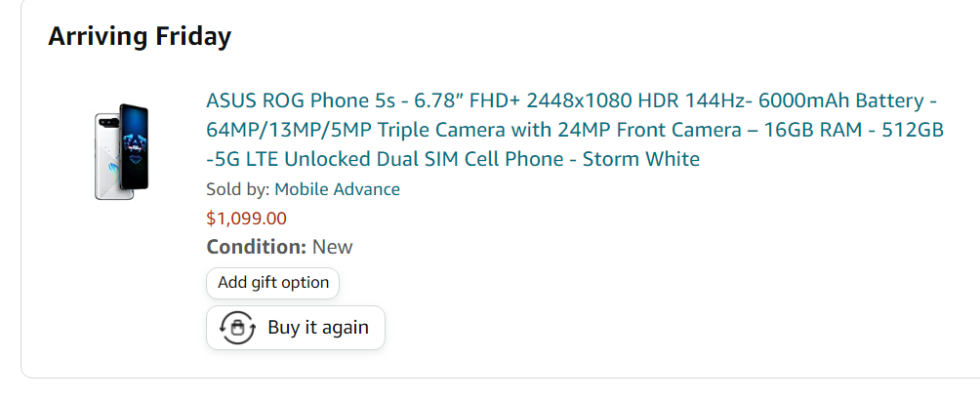Click the Sold by: label text
Viewport: 980px width, 398px height.
238,189
